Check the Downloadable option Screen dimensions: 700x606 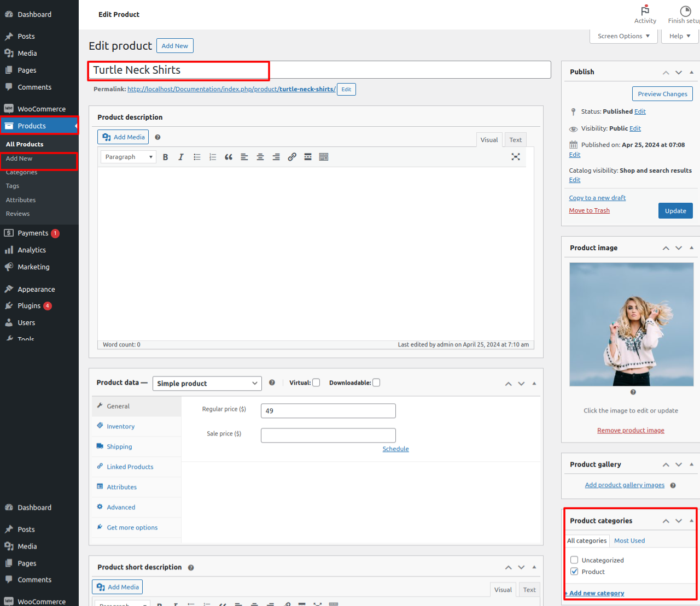pyautogui.click(x=376, y=383)
